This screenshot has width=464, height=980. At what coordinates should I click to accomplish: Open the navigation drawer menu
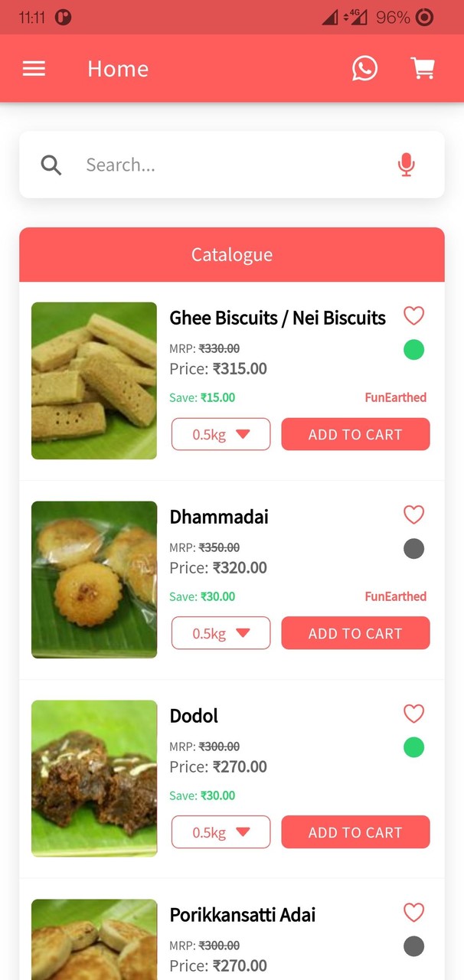[34, 68]
